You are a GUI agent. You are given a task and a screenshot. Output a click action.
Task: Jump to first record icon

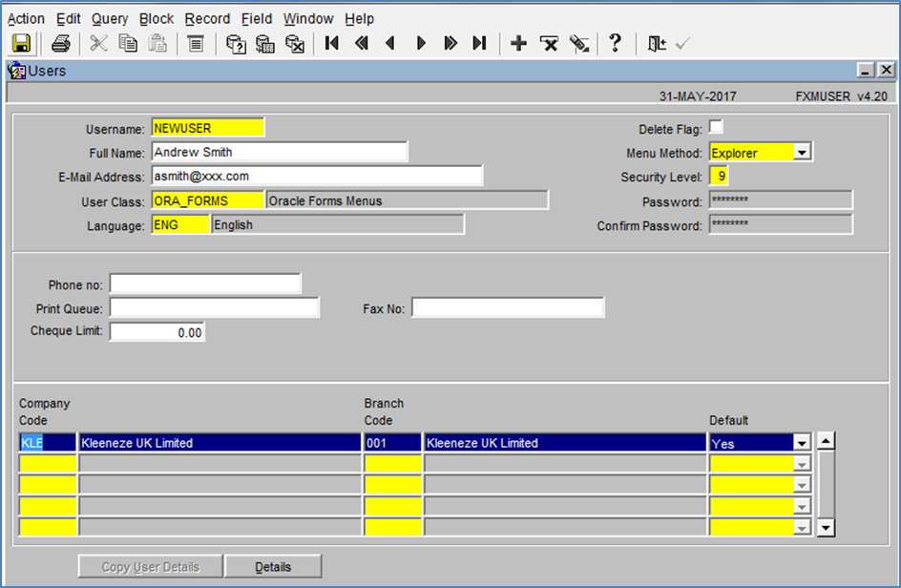point(331,43)
